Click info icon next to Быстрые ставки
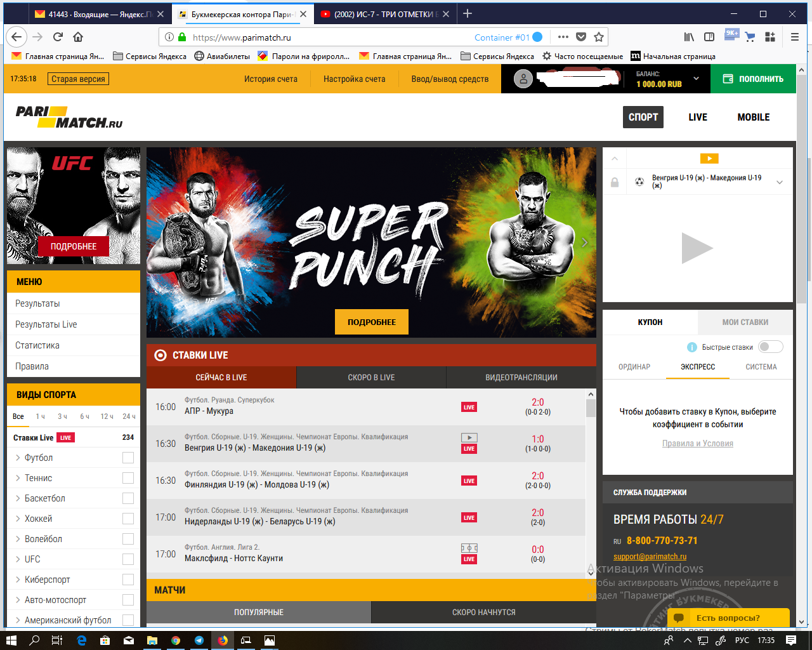This screenshot has width=812, height=650. point(692,347)
